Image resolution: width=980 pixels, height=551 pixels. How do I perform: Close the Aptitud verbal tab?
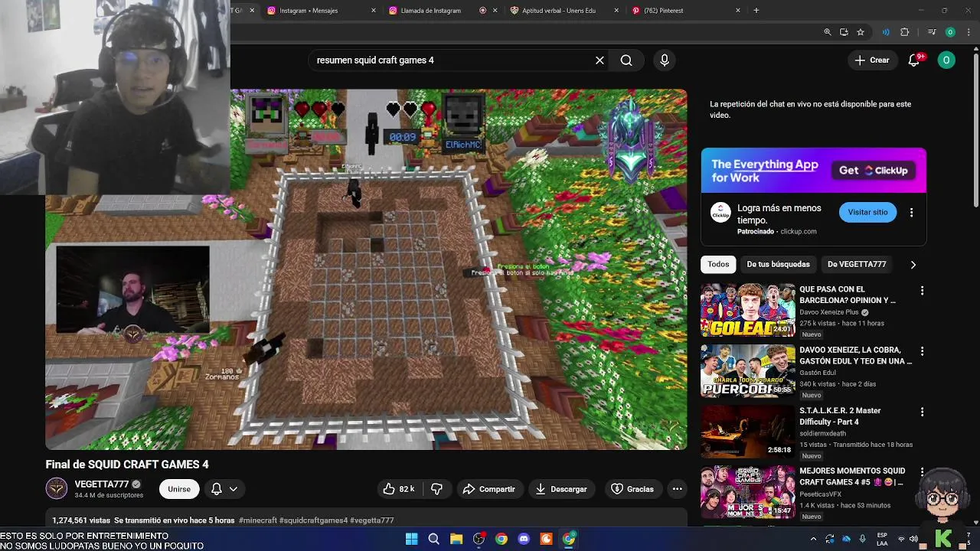pos(616,11)
